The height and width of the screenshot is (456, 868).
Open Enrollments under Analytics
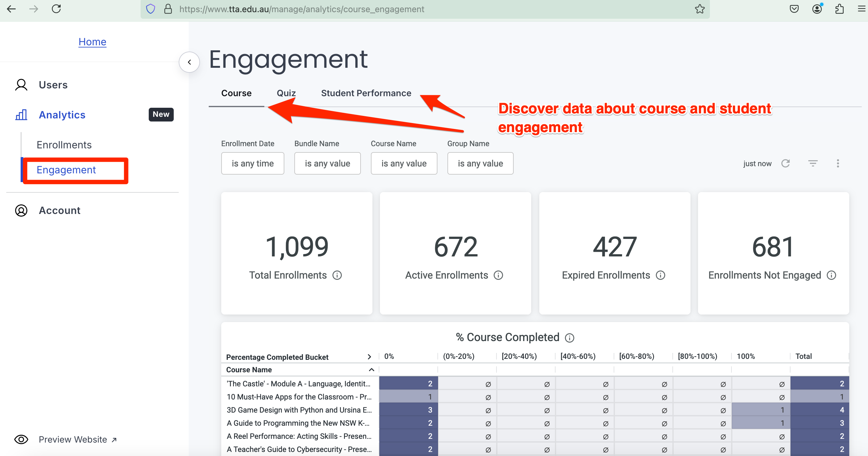tap(64, 145)
